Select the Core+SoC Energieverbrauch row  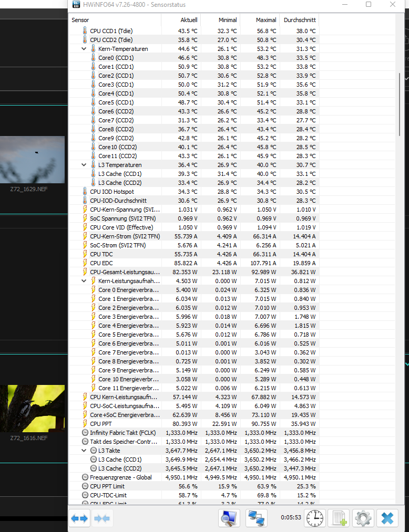point(193,414)
